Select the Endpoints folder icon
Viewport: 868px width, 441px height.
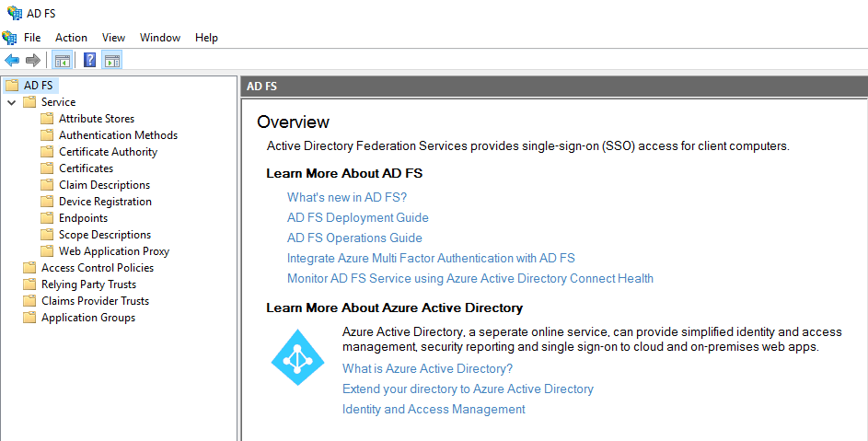tap(48, 218)
